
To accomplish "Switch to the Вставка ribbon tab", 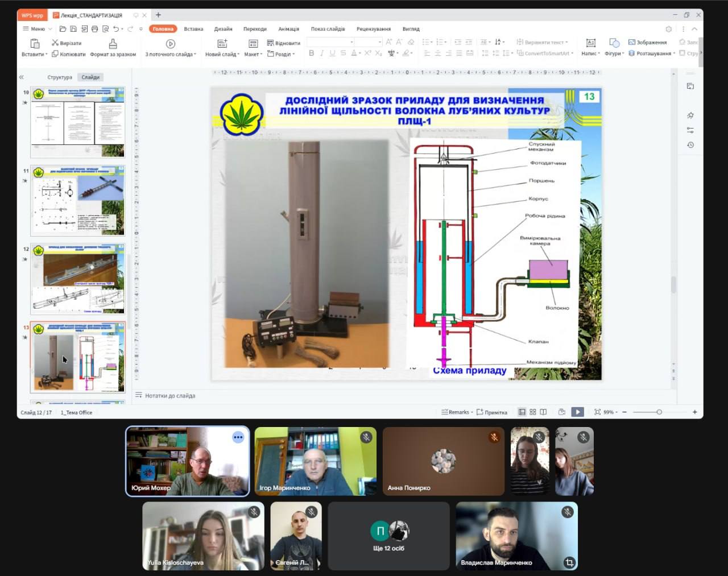I will pyautogui.click(x=193, y=29).
